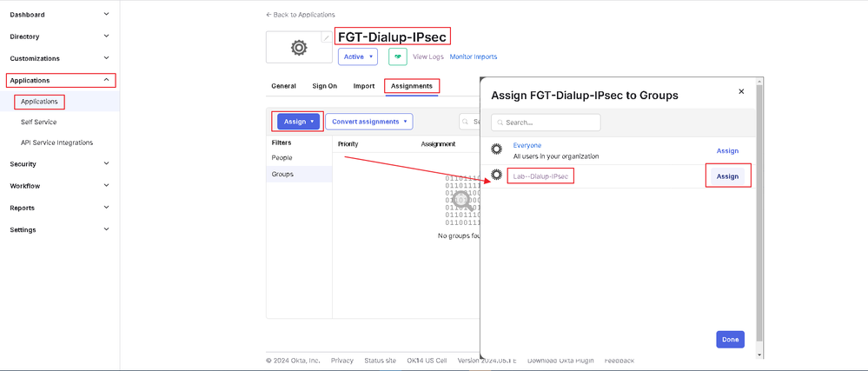Open the Active status dropdown
This screenshot has height=371, width=868.
(358, 56)
